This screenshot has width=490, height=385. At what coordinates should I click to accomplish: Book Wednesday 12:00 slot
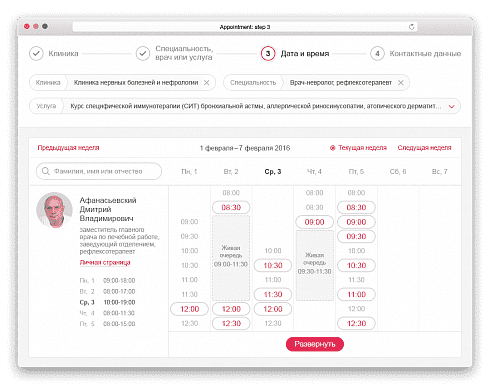coord(273,309)
